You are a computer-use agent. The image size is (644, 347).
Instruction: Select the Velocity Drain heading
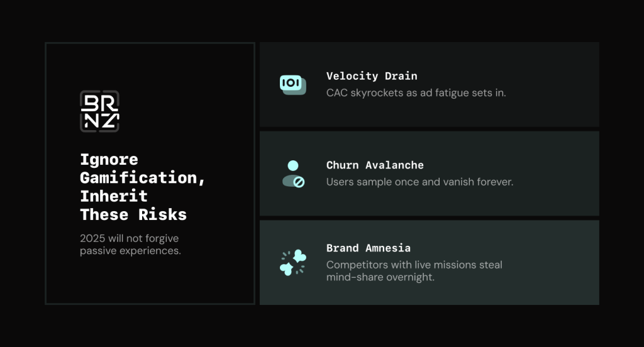(x=372, y=76)
